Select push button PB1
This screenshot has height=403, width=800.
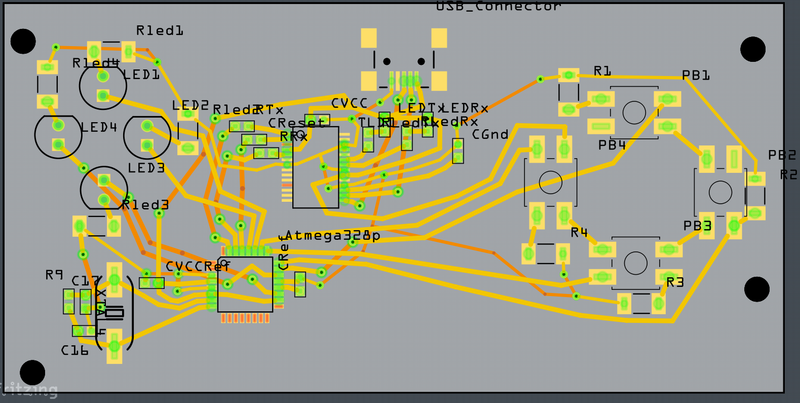[633, 111]
